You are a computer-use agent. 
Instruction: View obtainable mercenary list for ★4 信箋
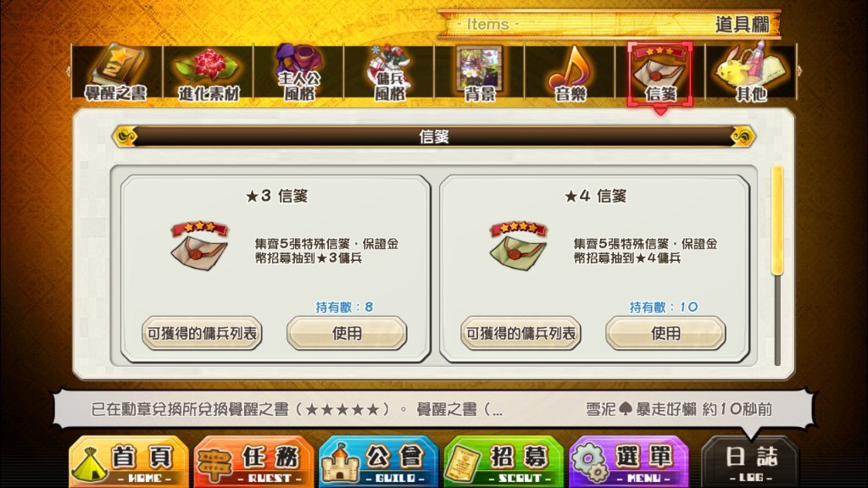(520, 333)
